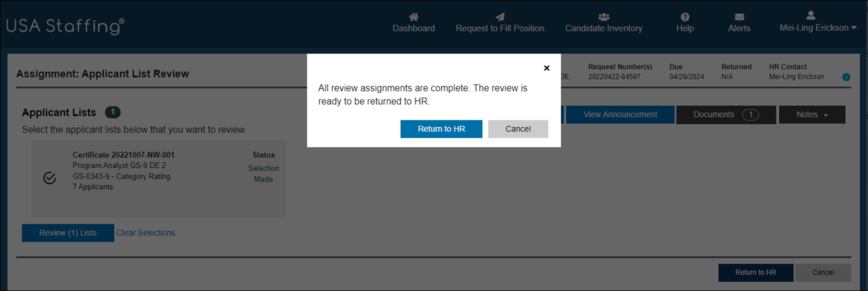Open Alerts via the envelope icon
This screenshot has height=291, width=868.
[x=739, y=17]
